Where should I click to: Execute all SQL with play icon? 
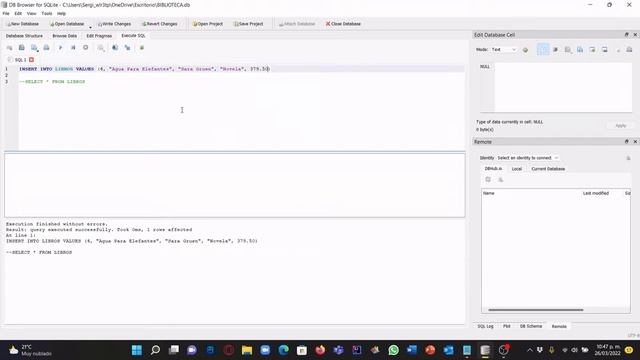[60, 48]
